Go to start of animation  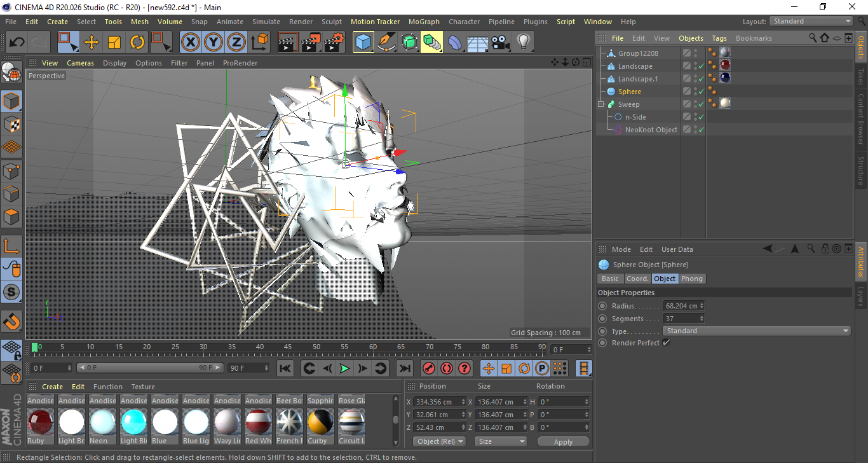(x=285, y=368)
